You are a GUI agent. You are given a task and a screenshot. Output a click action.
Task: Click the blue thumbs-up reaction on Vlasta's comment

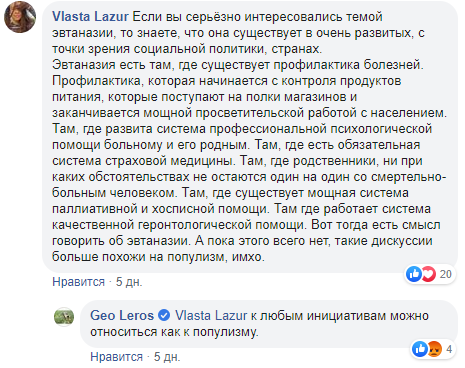(x=414, y=274)
